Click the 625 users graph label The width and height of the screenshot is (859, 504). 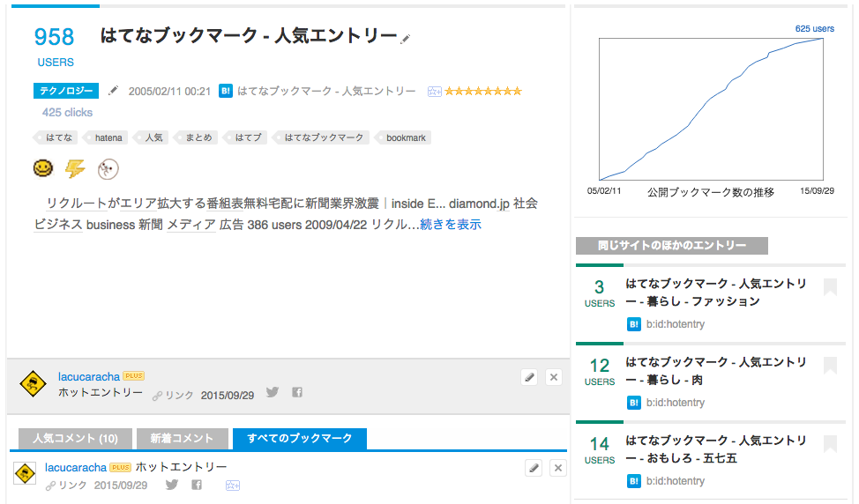[x=815, y=28]
